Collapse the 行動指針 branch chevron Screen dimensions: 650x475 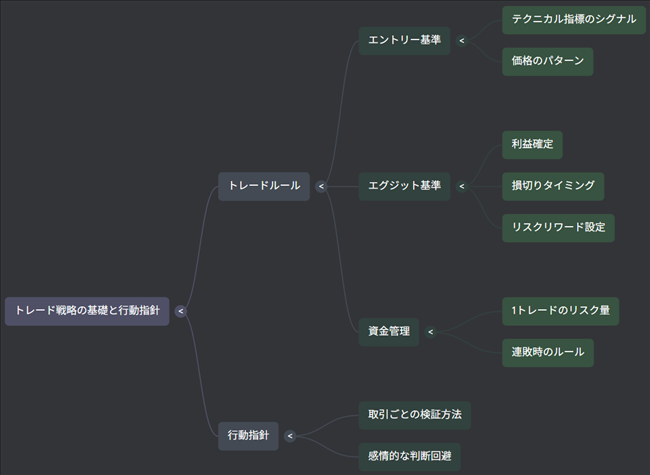[x=290, y=436]
